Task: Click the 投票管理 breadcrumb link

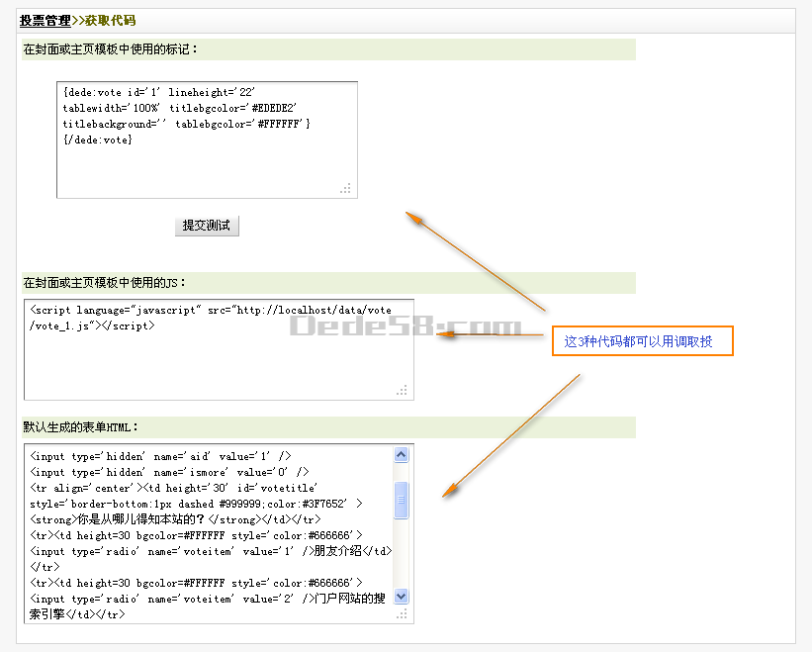Action: (x=45, y=20)
